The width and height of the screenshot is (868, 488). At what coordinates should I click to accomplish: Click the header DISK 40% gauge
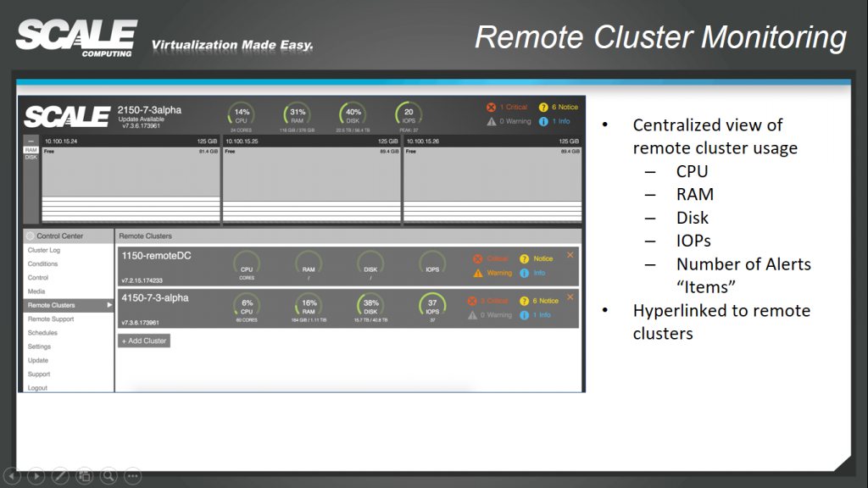pyautogui.click(x=353, y=115)
